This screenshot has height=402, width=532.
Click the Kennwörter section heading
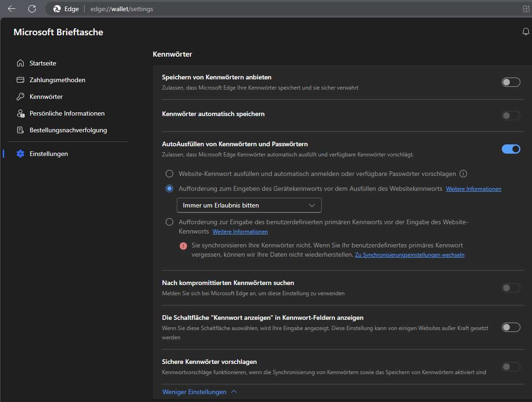pyautogui.click(x=172, y=54)
